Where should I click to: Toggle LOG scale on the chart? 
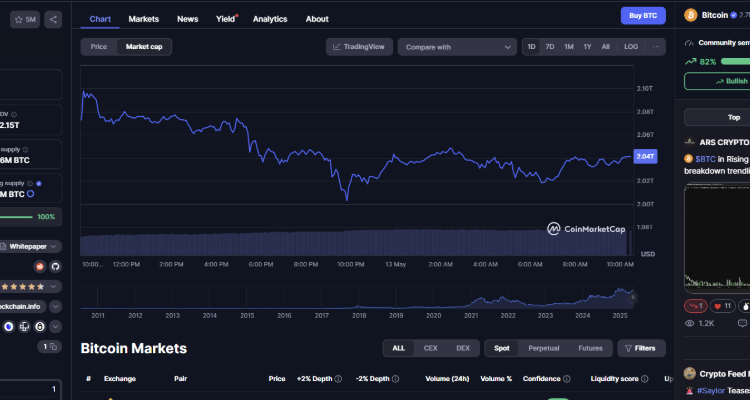pos(631,47)
